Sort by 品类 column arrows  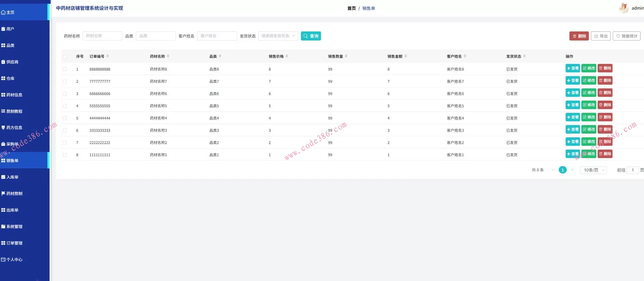220,56
